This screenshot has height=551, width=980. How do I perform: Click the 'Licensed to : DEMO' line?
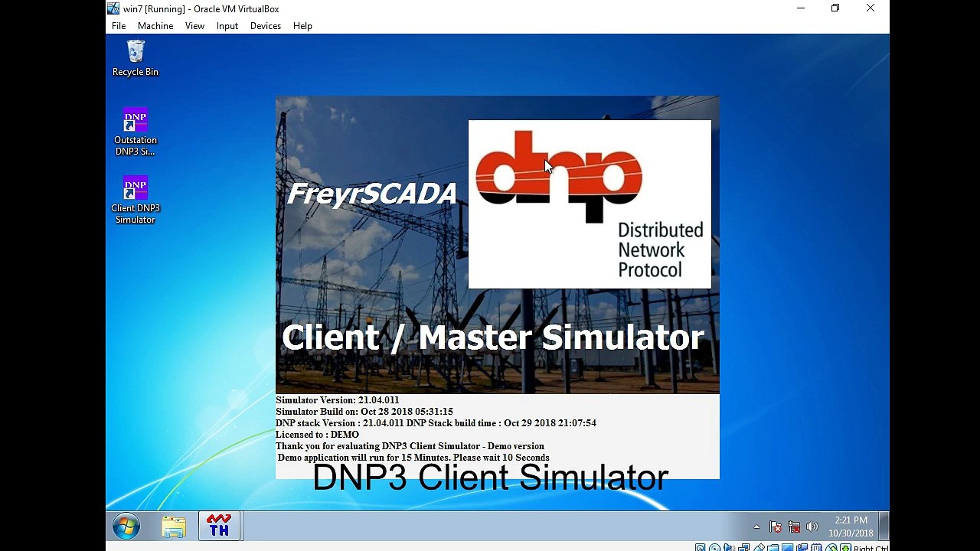317,435
